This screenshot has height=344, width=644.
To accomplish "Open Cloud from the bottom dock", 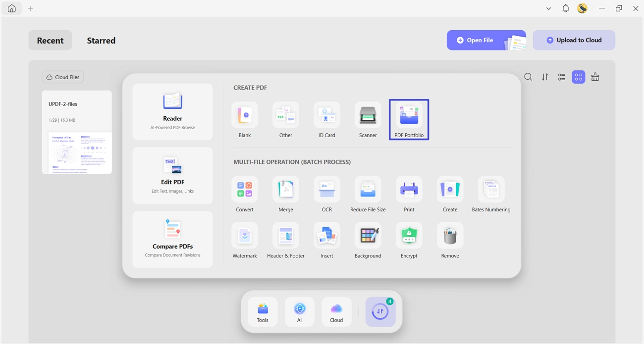I will [x=336, y=312].
